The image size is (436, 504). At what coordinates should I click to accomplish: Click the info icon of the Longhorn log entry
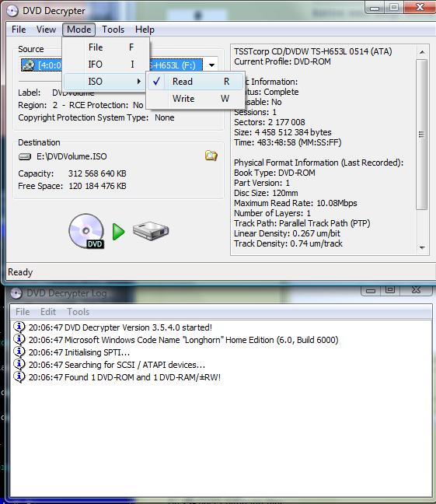pyautogui.click(x=19, y=339)
